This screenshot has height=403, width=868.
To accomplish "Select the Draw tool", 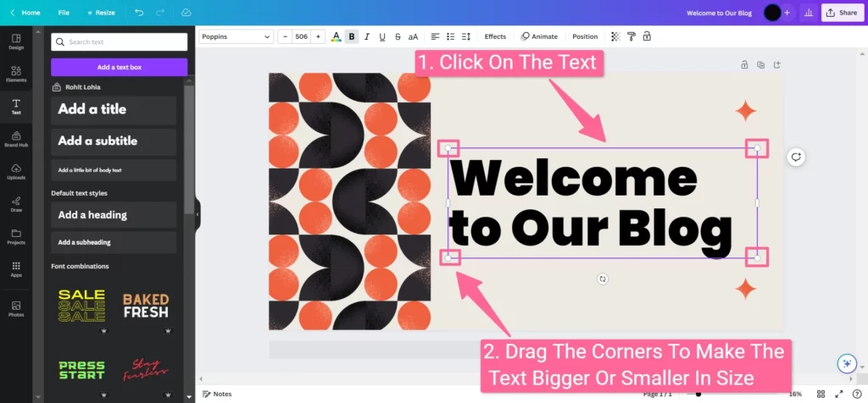I will click(16, 204).
